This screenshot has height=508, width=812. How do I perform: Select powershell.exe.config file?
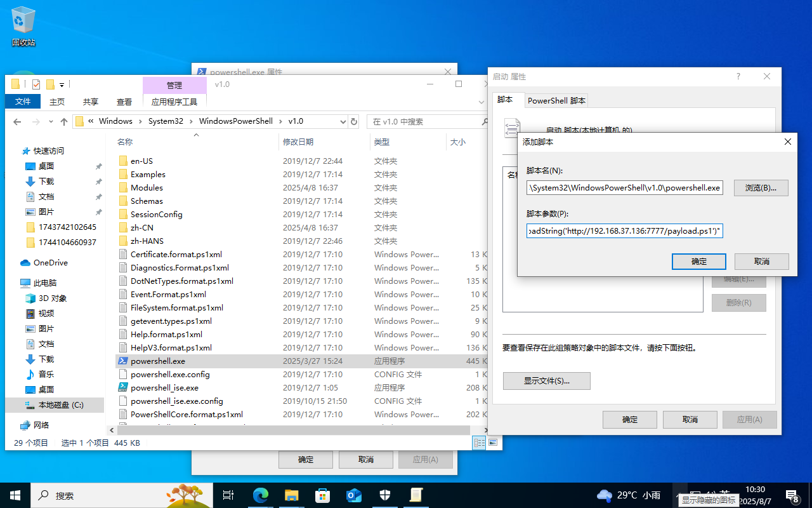click(170, 374)
